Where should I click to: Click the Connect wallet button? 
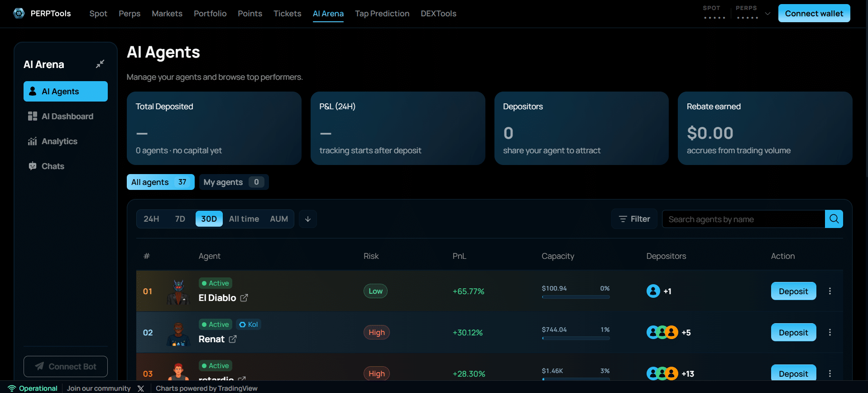(814, 13)
